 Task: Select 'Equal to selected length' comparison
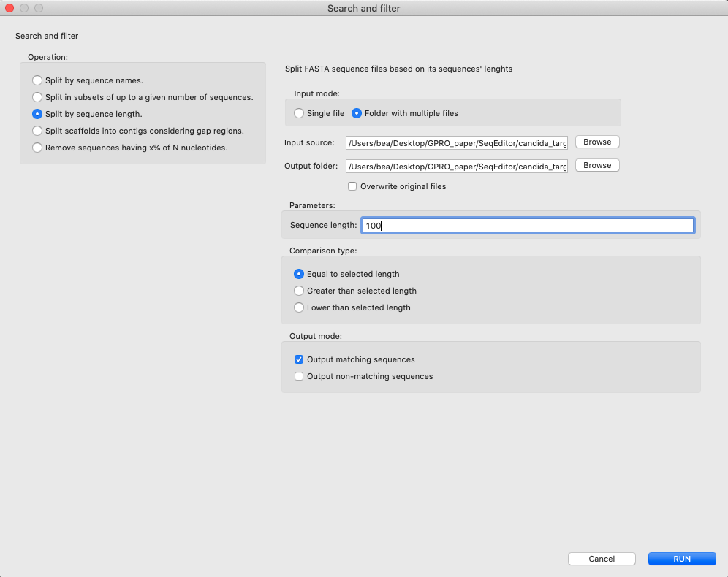click(x=299, y=274)
